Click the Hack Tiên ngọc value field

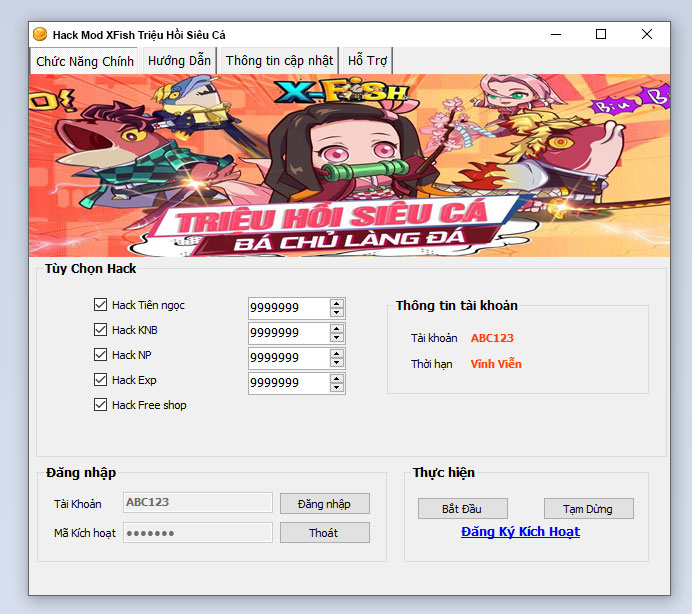[x=289, y=308]
